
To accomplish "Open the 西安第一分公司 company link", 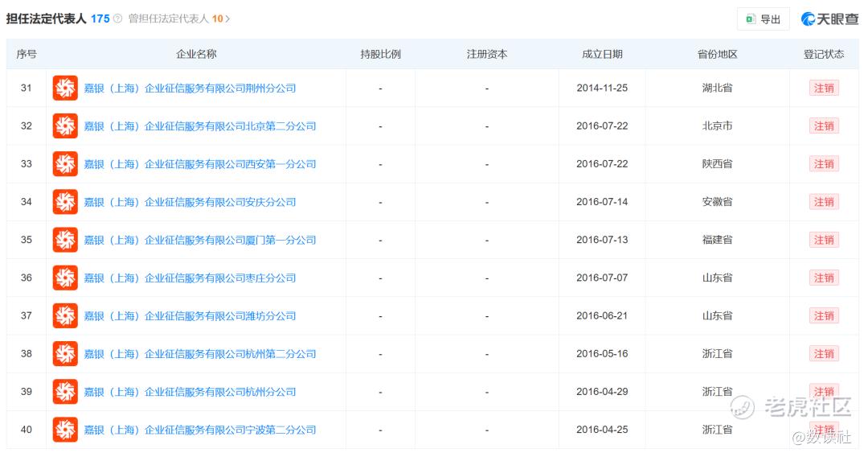I will [200, 164].
